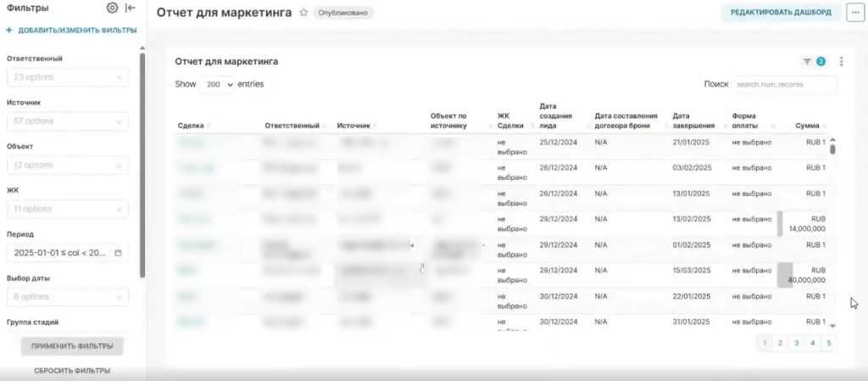Expand the Ответственный filter dropdown
The width and height of the screenshot is (868, 381).
click(68, 77)
